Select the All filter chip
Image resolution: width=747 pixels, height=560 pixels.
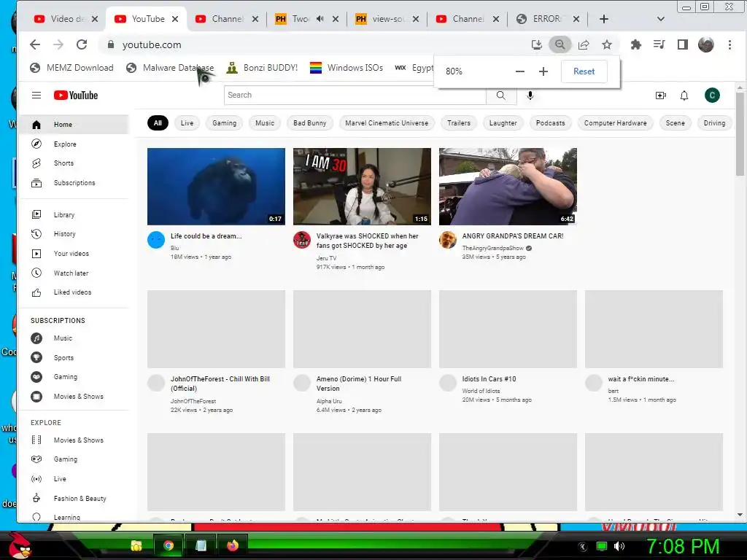[158, 122]
